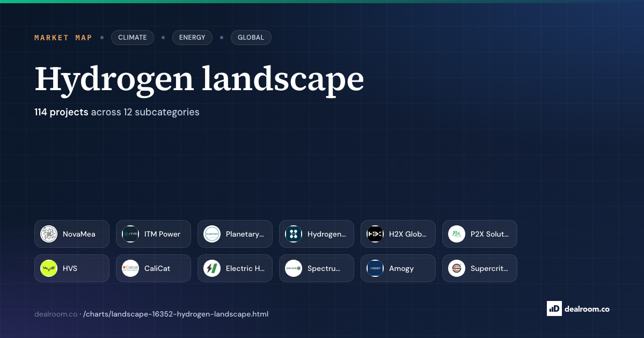The image size is (644, 338).
Task: Open the NovaMea company name
Action: click(79, 234)
